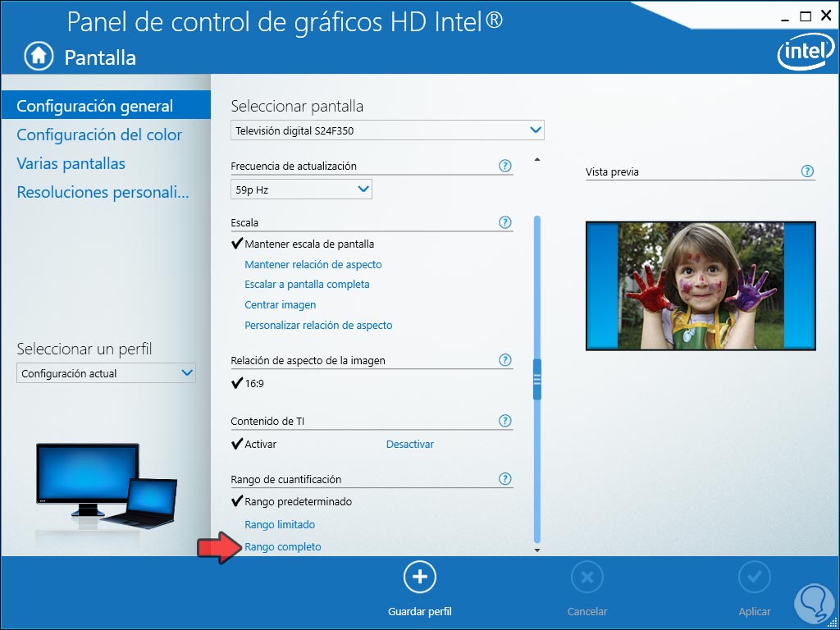The image size is (840, 630).
Task: Click the Aplicar label
Action: [x=755, y=611]
